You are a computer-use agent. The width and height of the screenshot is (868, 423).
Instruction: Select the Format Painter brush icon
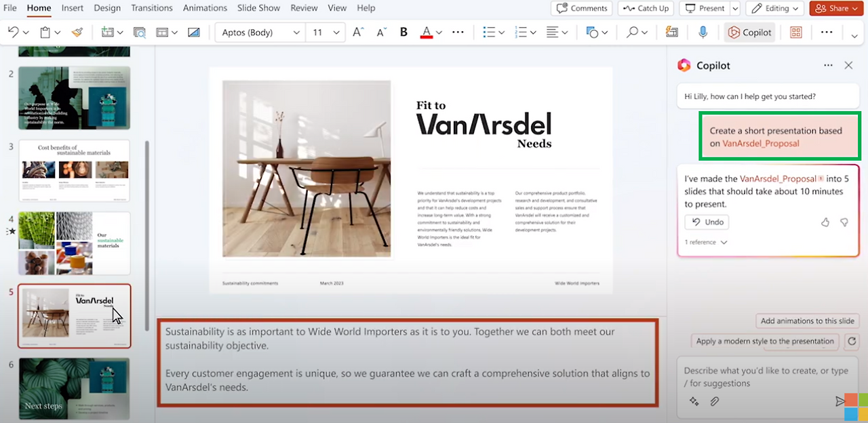pos(77,32)
